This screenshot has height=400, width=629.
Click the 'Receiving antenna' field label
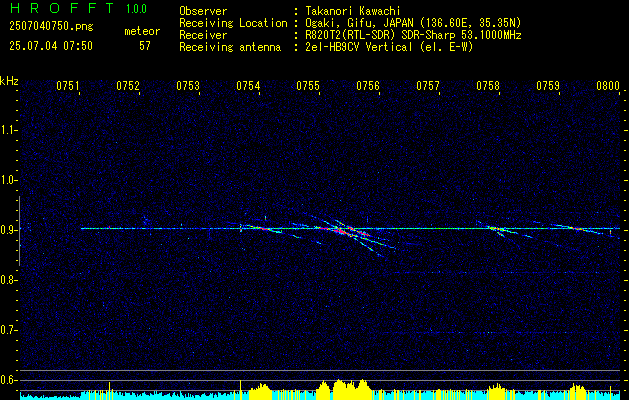pyautogui.click(x=230, y=47)
